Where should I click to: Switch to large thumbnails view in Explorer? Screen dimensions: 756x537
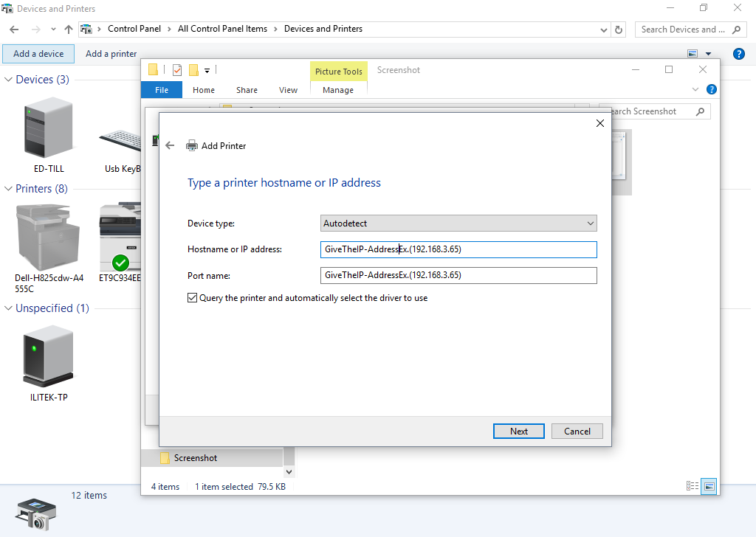[x=709, y=486]
